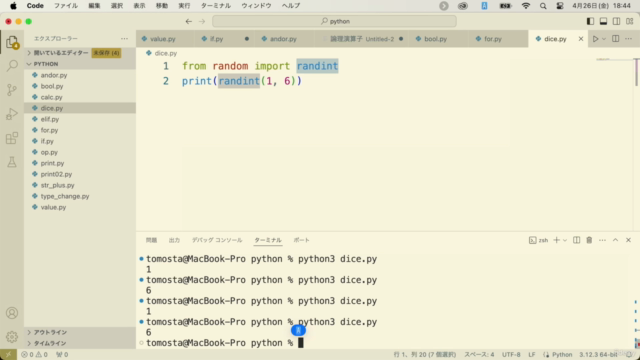
Task: Open the Search view in activity bar
Action: [12, 66]
